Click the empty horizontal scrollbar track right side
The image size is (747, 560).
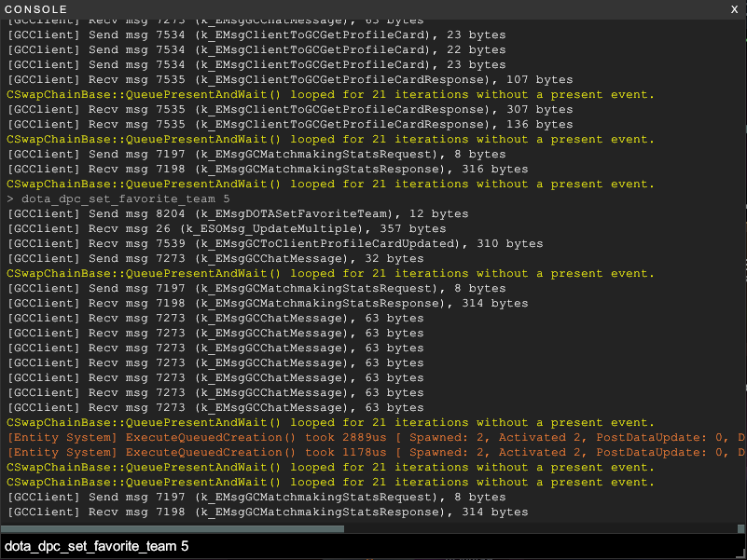point(541,528)
